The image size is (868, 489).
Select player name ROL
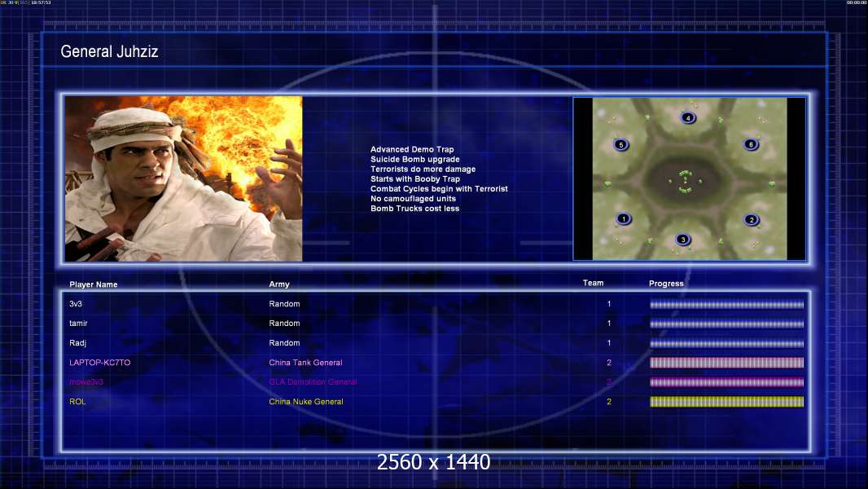77,402
